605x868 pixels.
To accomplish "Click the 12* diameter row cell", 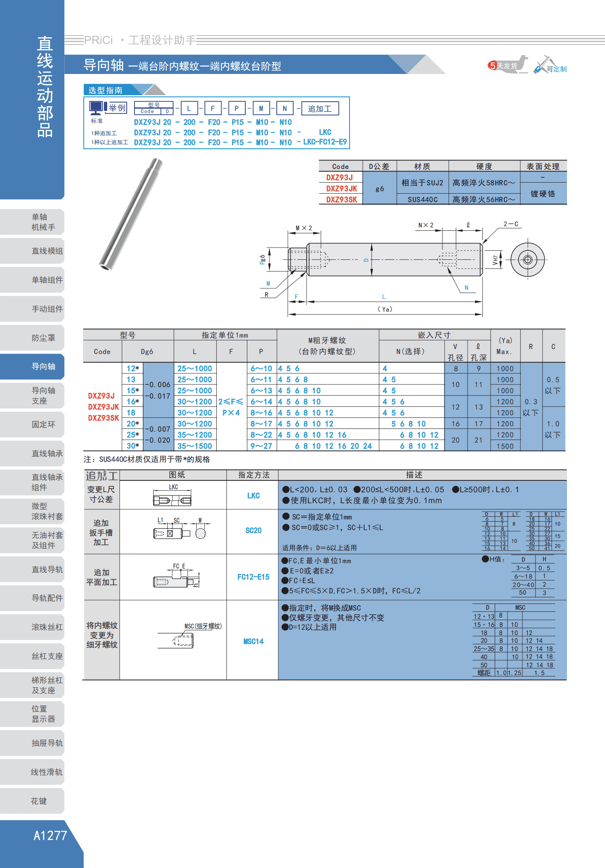I will [x=132, y=368].
